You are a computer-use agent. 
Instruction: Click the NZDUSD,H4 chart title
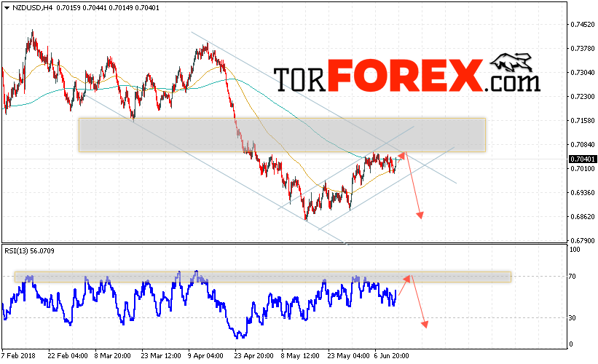(x=33, y=7)
